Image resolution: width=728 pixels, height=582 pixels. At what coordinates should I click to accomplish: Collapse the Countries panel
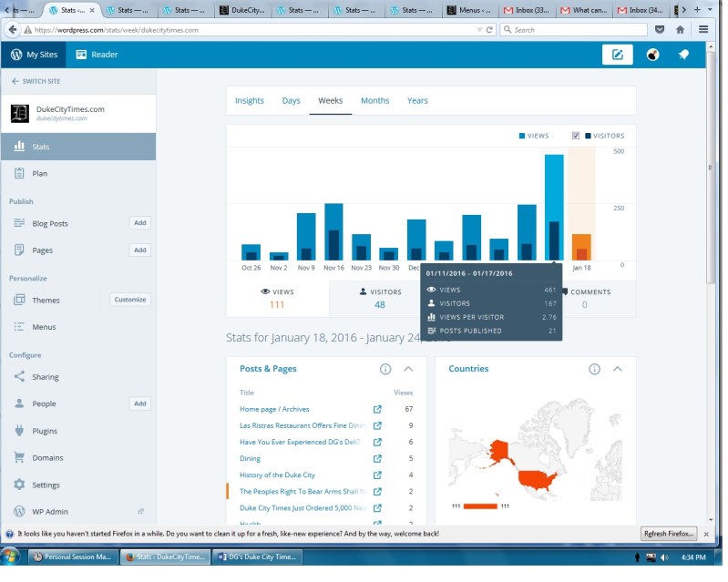pyautogui.click(x=618, y=369)
